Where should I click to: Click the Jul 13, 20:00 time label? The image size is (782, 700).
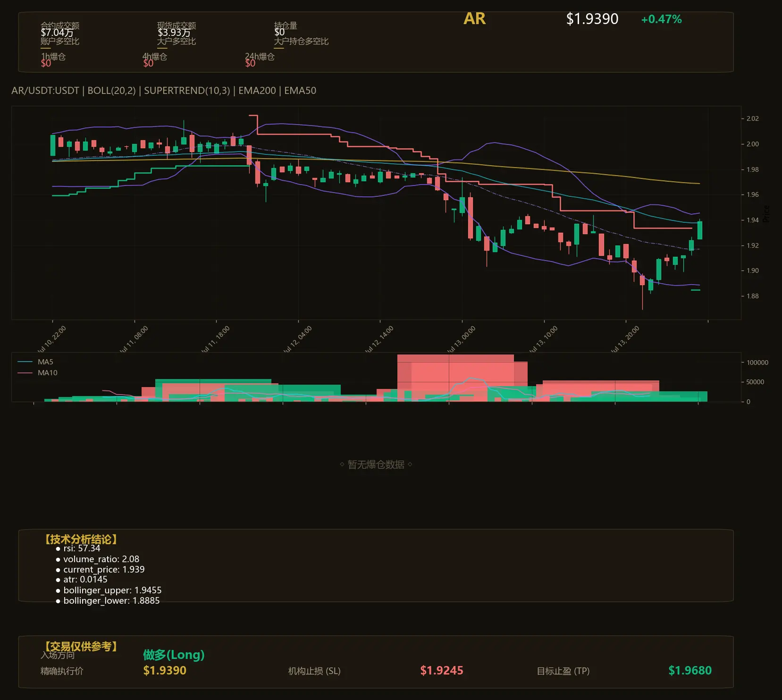(625, 339)
